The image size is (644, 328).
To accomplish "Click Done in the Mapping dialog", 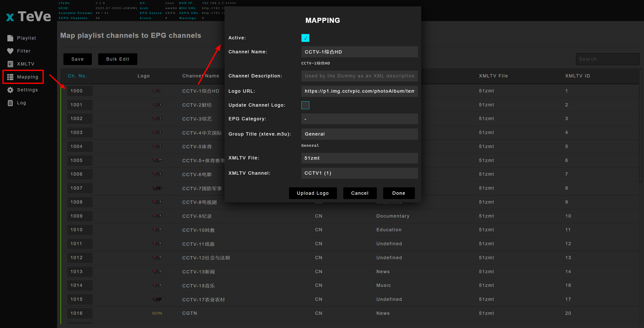I will click(399, 193).
